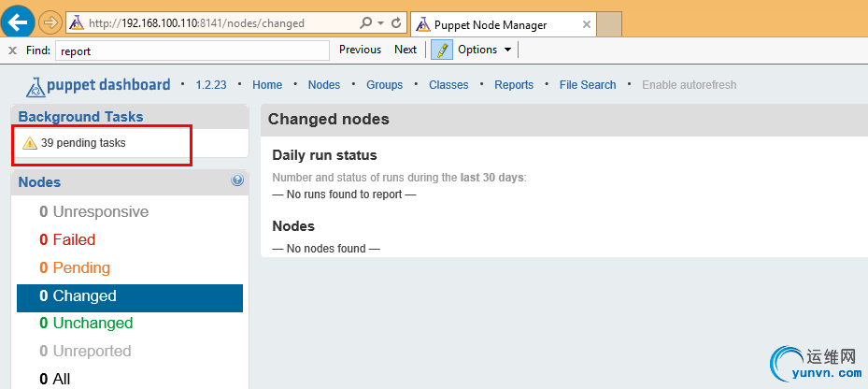
Task: Click the 'last 30 days' text
Action: coord(491,178)
